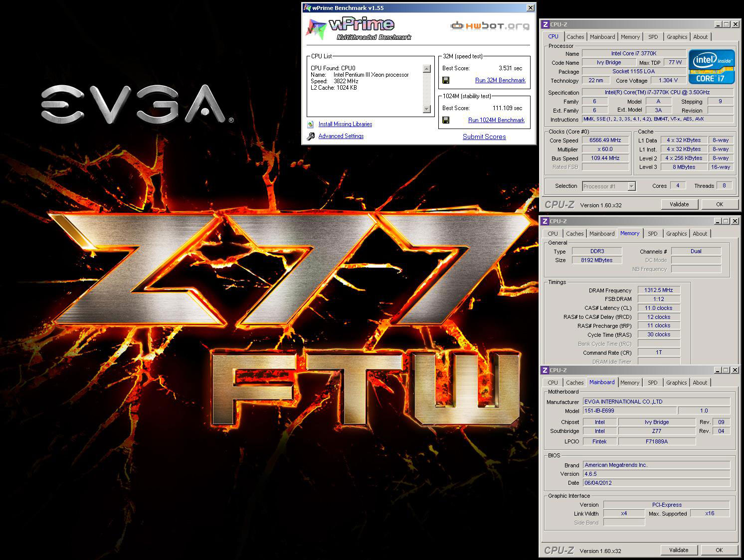Click the BIOS brand 'American Megatrends Inc.'
Screen dimensions: 744x560
[656, 465]
